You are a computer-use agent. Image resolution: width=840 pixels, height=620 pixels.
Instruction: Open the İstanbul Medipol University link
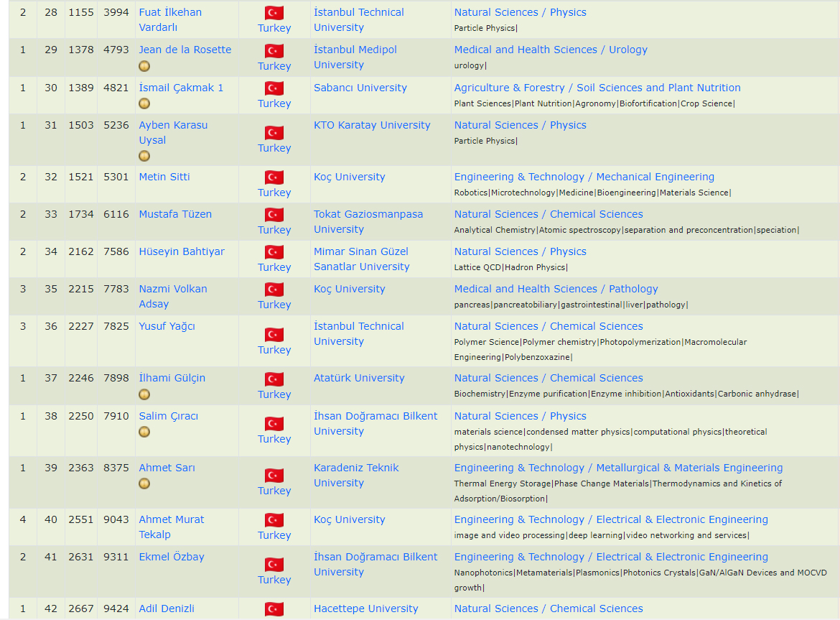tap(355, 57)
